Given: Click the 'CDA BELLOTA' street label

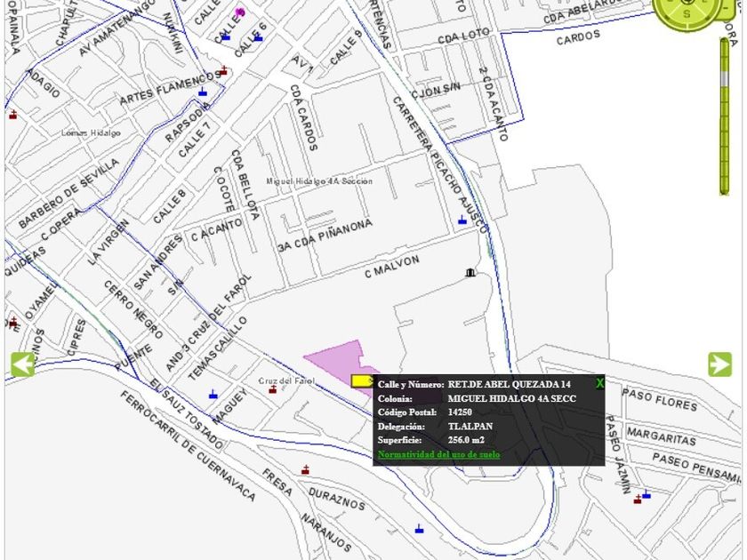Looking at the screenshot, I should 245,184.
